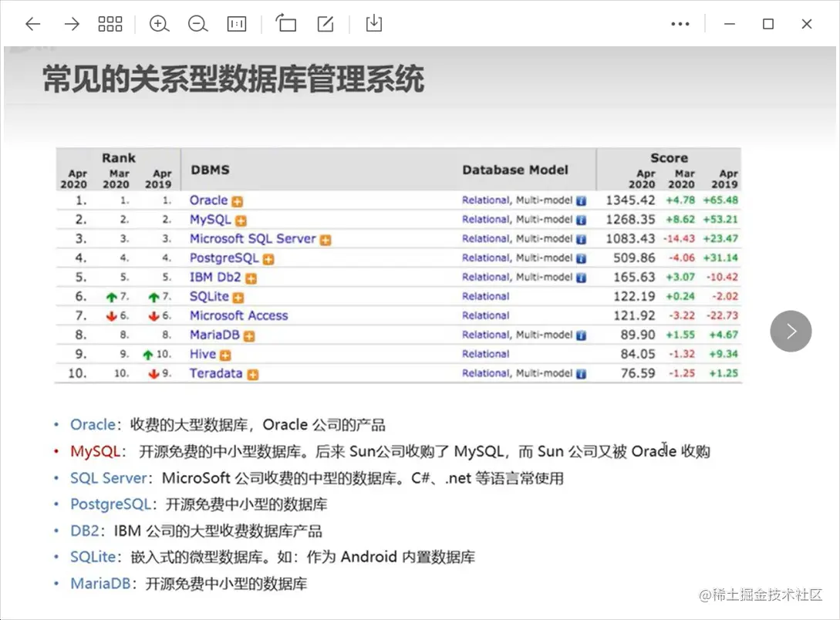The height and width of the screenshot is (620, 840).
Task: Expand the plus icon beside Teradata
Action: point(253,375)
